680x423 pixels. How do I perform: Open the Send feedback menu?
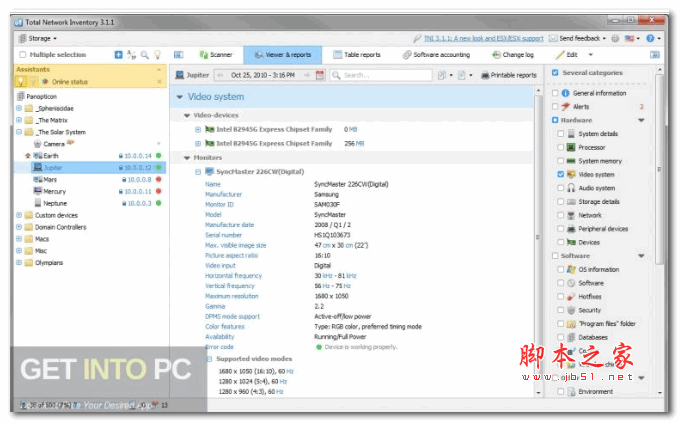578,38
